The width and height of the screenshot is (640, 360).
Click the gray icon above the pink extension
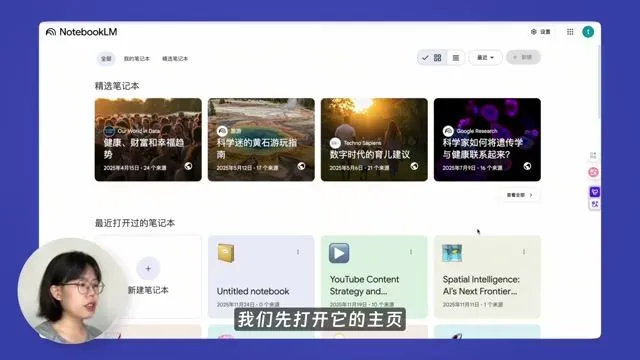[x=593, y=156]
